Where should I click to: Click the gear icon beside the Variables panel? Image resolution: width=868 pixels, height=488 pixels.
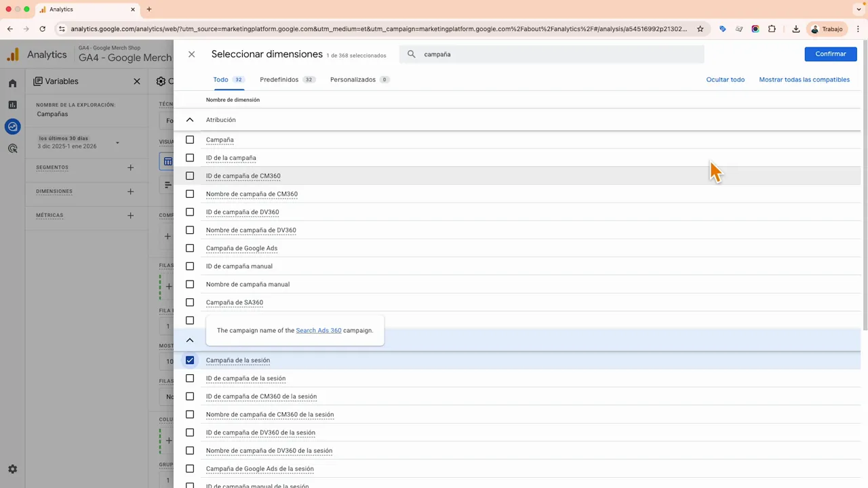coord(161,81)
